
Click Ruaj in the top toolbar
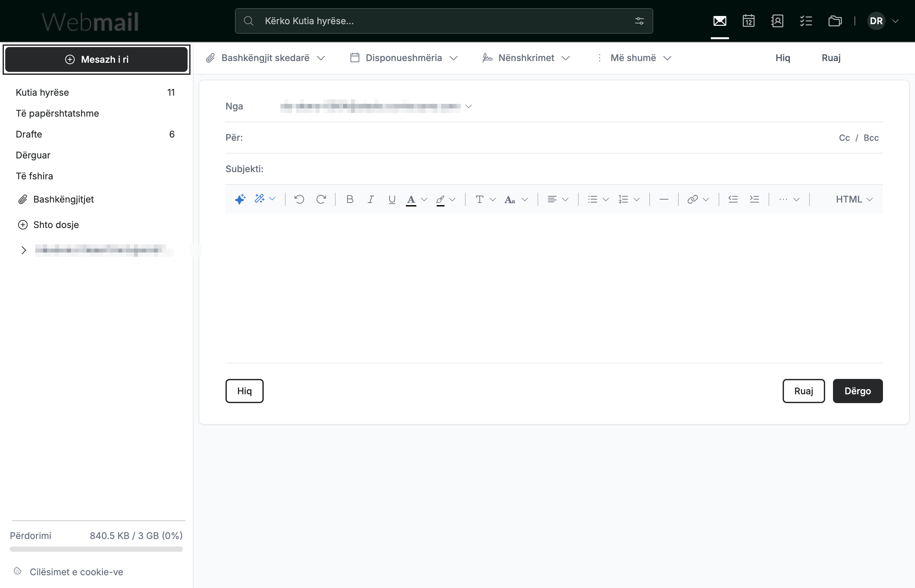(x=831, y=57)
